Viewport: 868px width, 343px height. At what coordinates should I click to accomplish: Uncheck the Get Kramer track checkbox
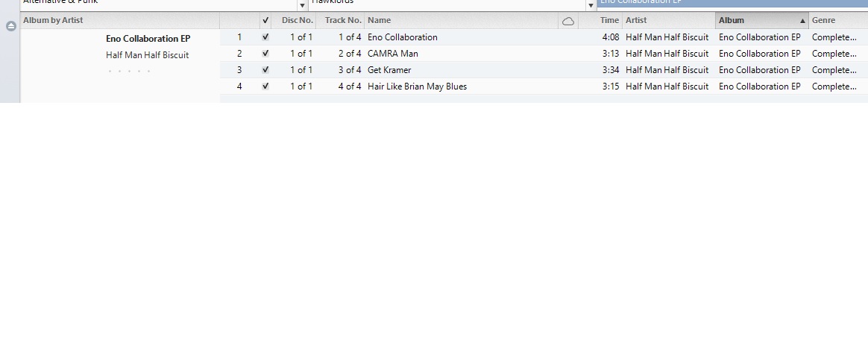(x=265, y=69)
